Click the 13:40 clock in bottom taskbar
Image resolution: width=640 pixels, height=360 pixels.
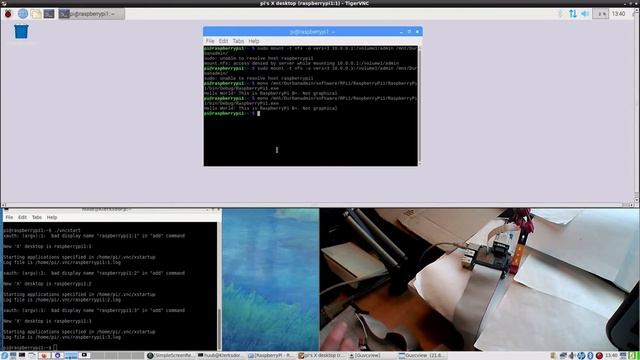611,356
